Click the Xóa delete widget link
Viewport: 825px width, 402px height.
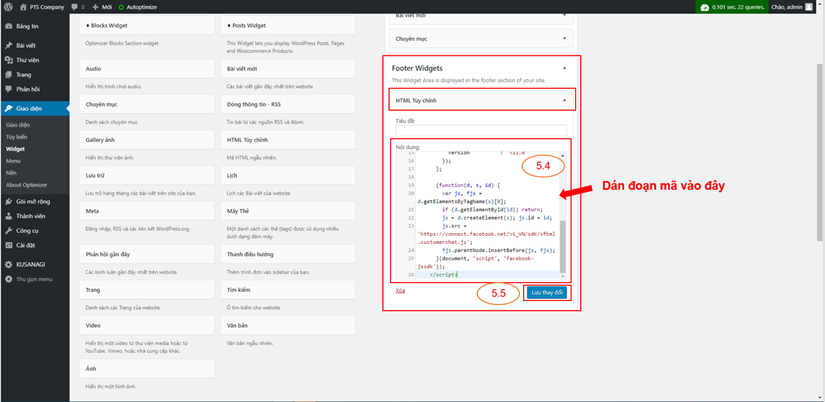[x=400, y=290]
